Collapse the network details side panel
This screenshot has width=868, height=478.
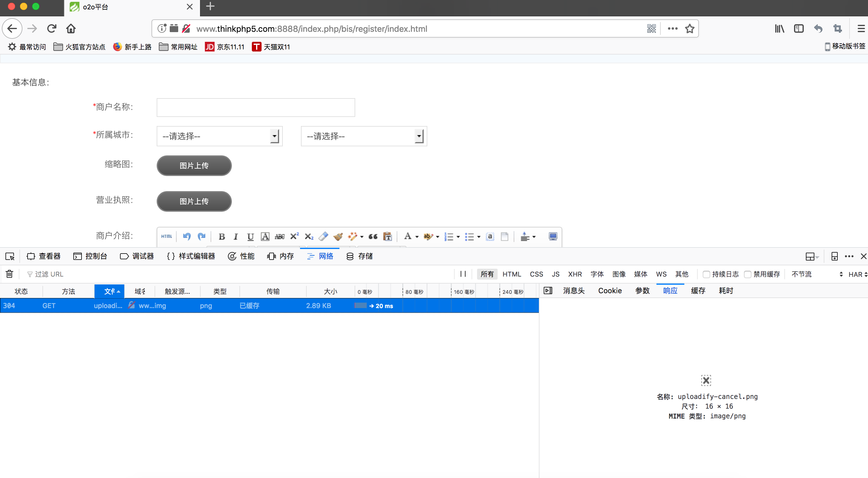click(548, 290)
